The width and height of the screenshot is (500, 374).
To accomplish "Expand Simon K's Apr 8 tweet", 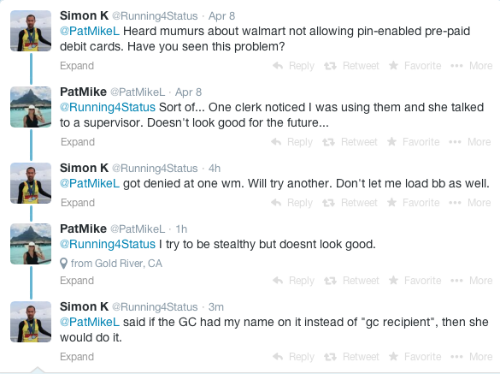I will 77,66.
